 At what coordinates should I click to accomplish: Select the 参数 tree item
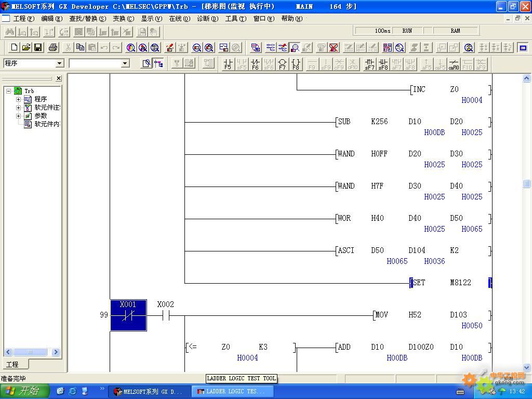(x=41, y=116)
